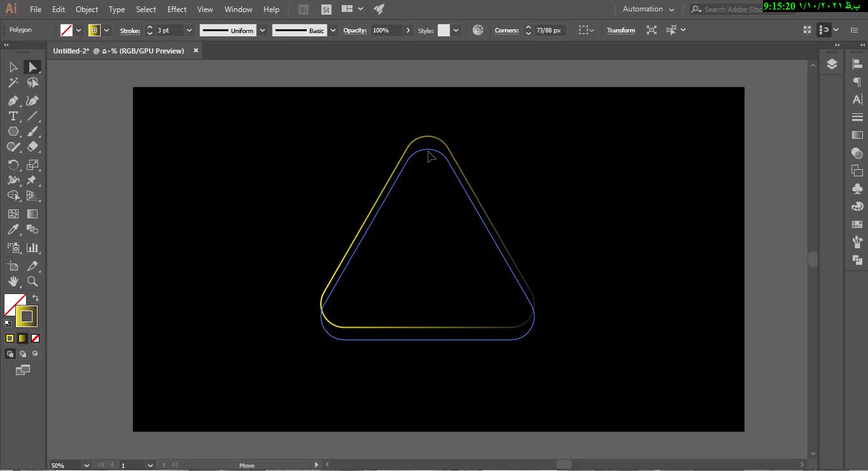This screenshot has height=471, width=868.
Task: Click the Style swatch in control bar
Action: pyautogui.click(x=444, y=31)
